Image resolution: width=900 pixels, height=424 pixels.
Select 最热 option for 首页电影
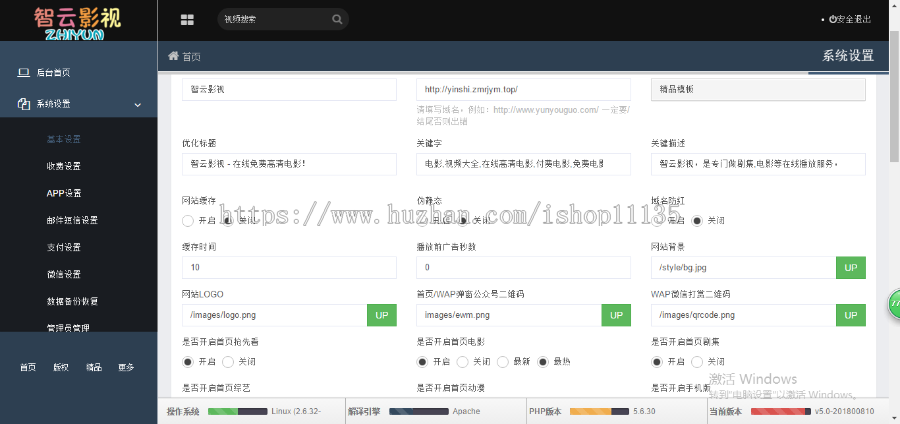[x=543, y=362]
